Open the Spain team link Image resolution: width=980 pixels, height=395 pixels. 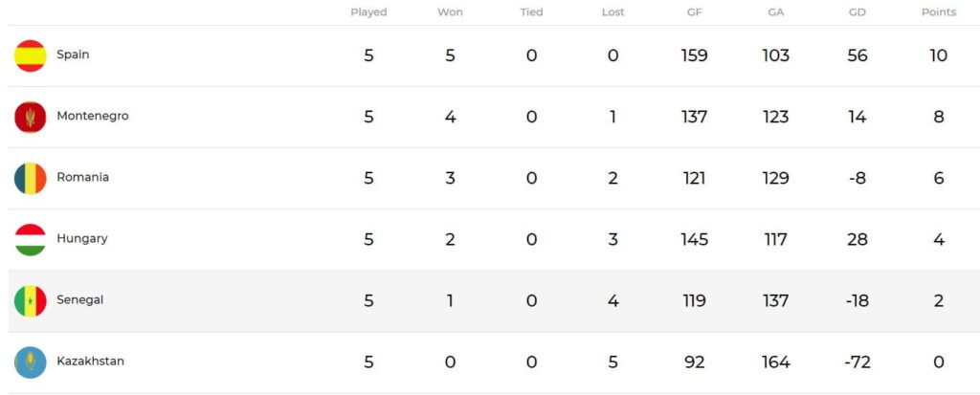(x=73, y=55)
